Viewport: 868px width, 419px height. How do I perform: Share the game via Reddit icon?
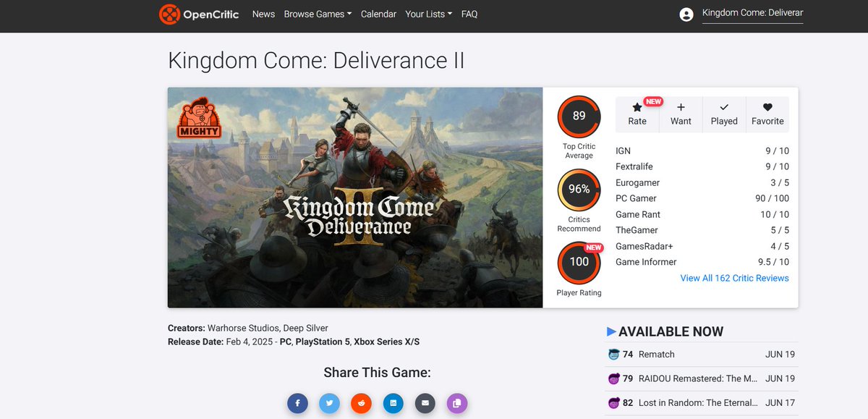coord(361,403)
